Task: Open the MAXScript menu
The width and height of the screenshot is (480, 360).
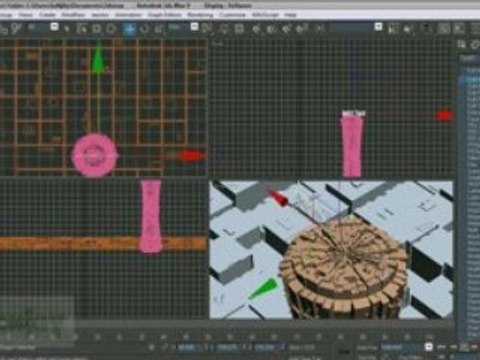Action: (265, 15)
